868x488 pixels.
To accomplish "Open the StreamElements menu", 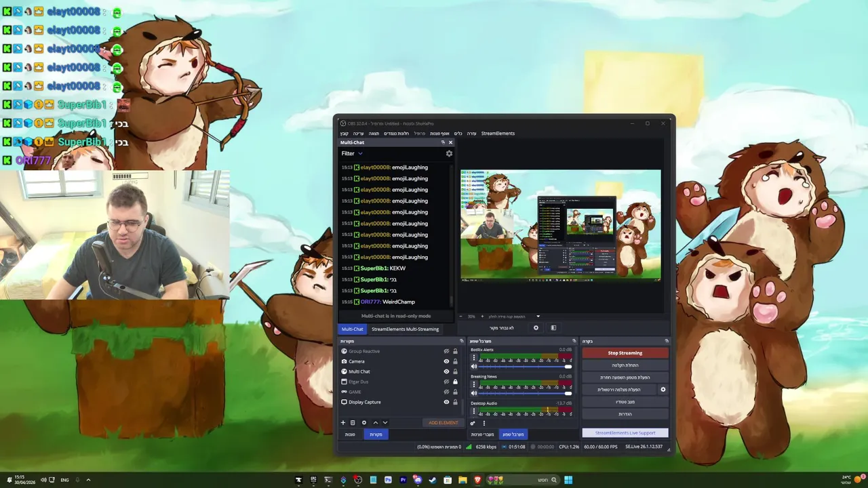I will click(x=498, y=134).
